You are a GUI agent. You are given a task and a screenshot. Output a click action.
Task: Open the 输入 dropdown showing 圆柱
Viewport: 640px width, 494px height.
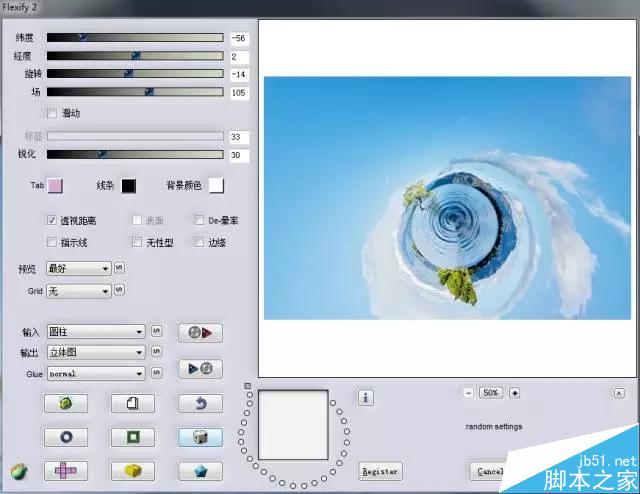point(96,332)
